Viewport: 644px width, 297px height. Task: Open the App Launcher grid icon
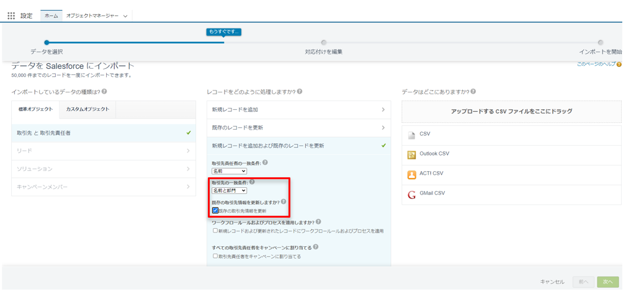11,16
